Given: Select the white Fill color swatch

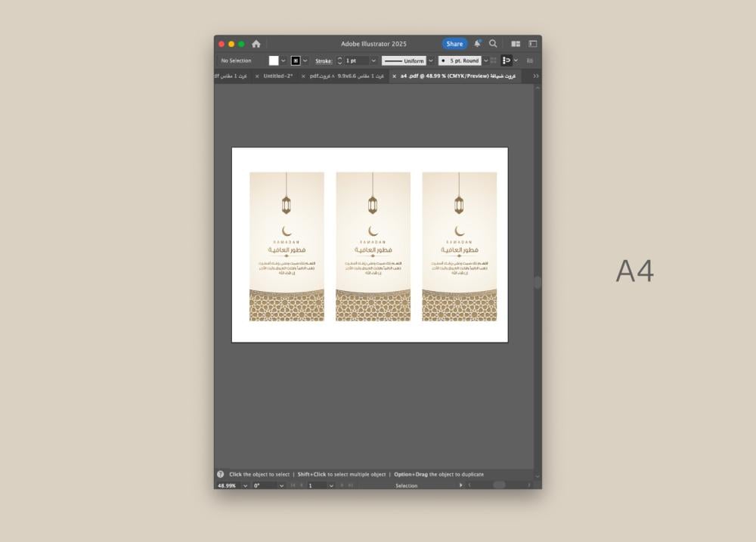Looking at the screenshot, I should point(274,60).
